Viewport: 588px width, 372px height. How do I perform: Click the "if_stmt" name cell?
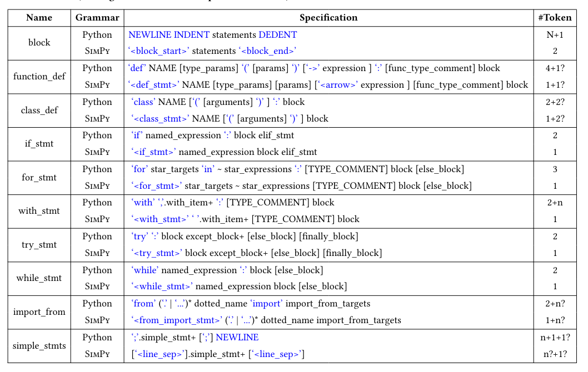[39, 143]
